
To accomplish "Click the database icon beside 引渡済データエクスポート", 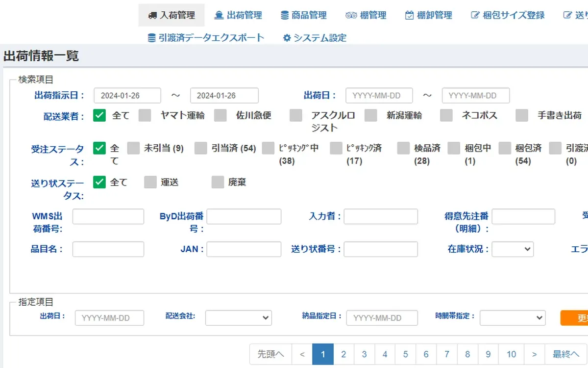I will (152, 38).
